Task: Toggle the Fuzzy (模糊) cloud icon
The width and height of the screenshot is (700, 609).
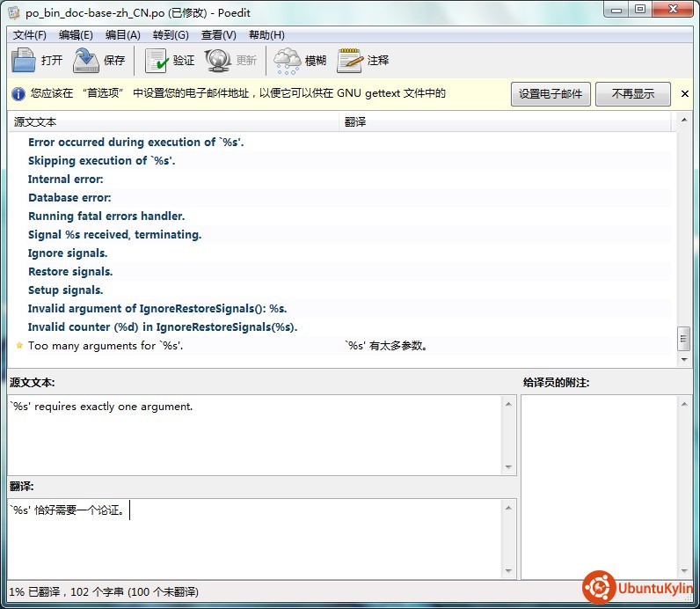Action: pyautogui.click(x=287, y=61)
